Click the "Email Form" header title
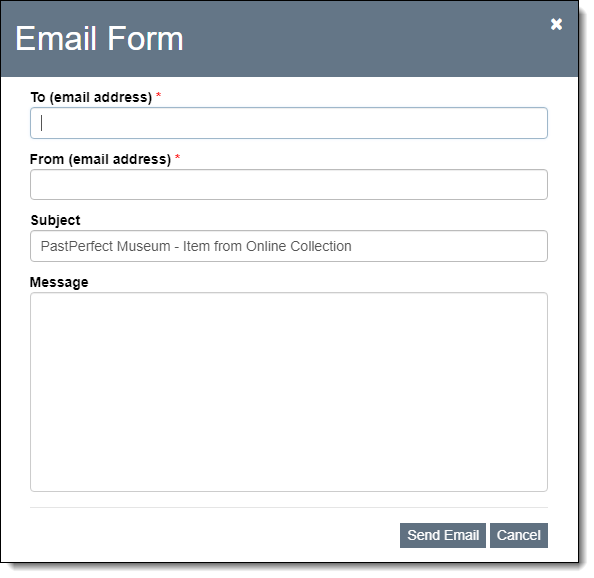 point(99,38)
